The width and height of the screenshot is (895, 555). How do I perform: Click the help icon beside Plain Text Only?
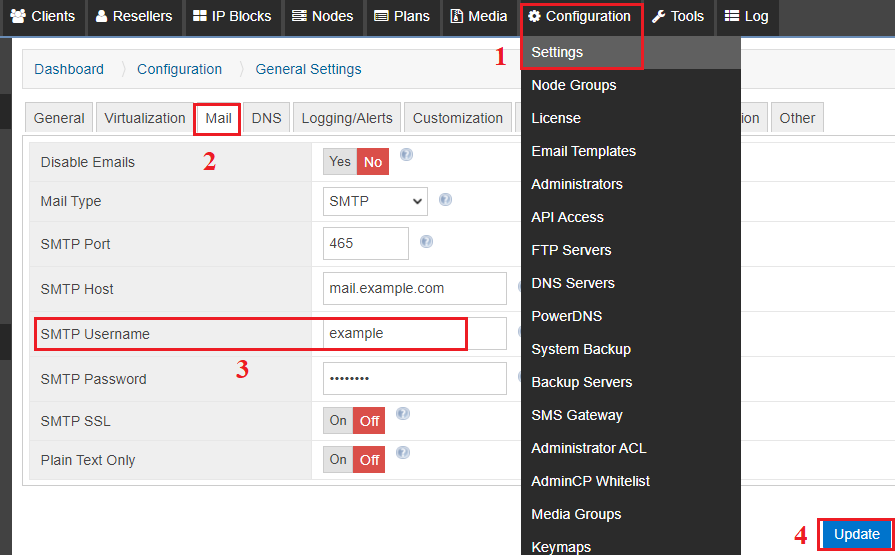point(402,453)
